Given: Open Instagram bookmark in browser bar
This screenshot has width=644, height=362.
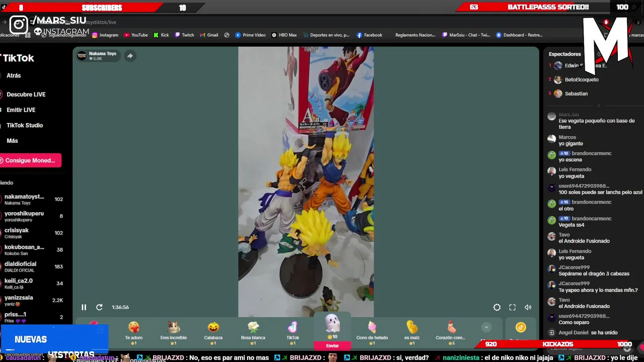Looking at the screenshot, I should 105,35.
